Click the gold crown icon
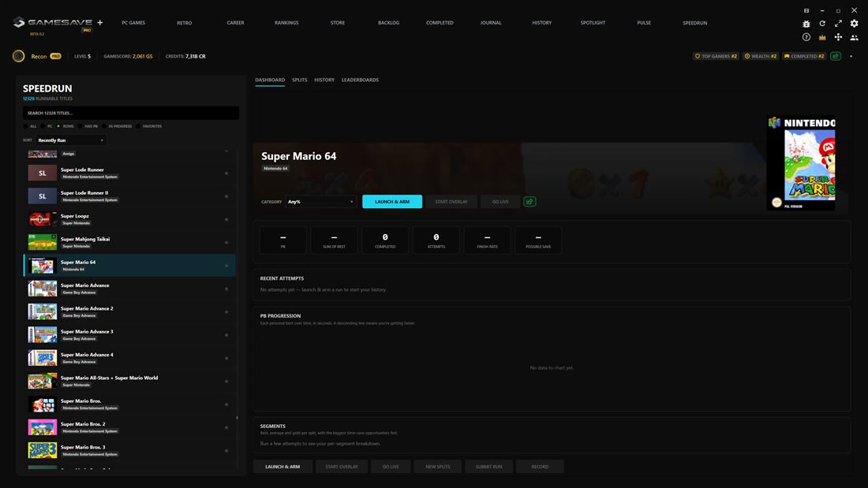The width and height of the screenshot is (868, 488). [x=822, y=37]
